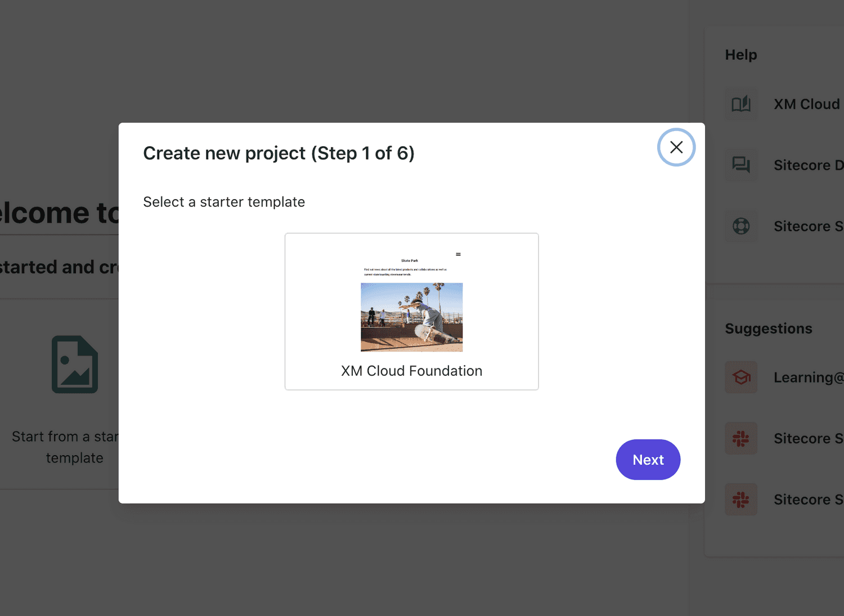Click the chat bubbles icon in Help
This screenshot has height=616, width=844.
(x=741, y=165)
